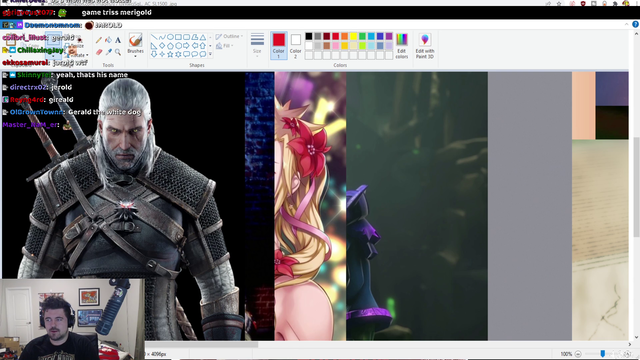Choose the Diamond shape

162,46
